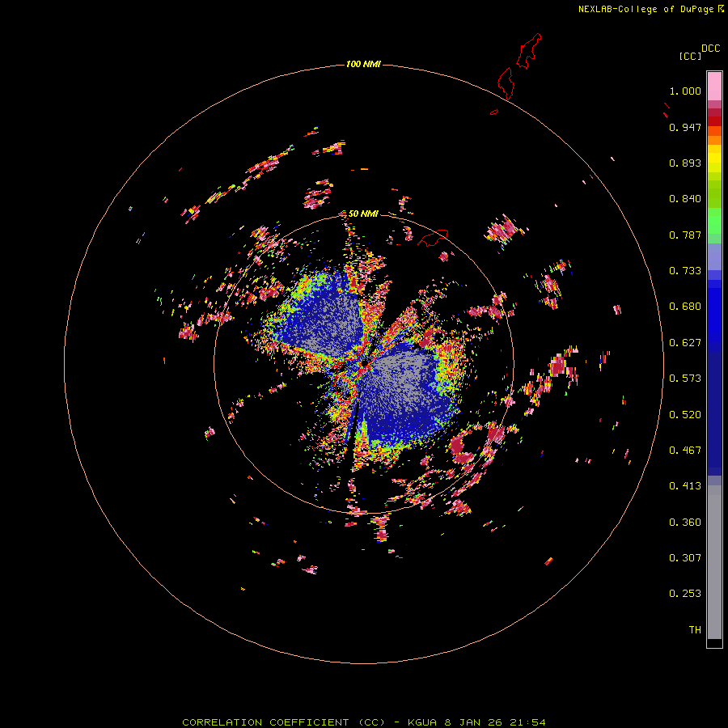728x728 pixels.
Task: Click the TH threshold legend label
Action: [695, 630]
